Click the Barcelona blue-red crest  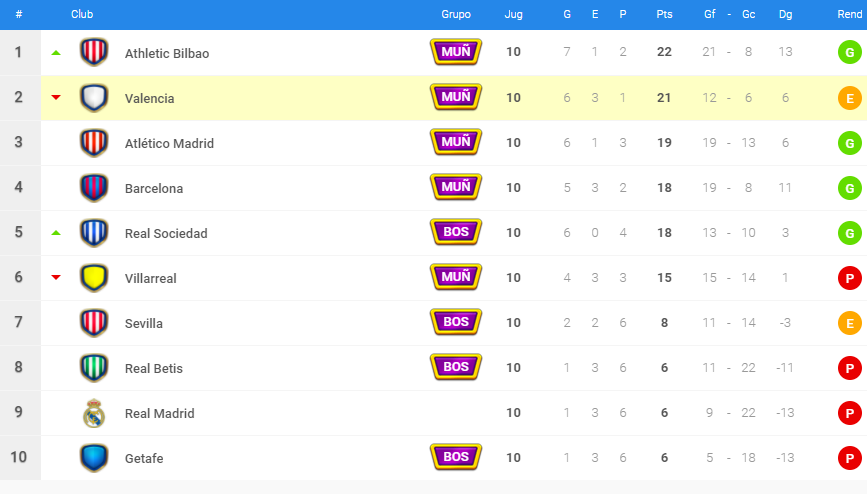click(94, 188)
